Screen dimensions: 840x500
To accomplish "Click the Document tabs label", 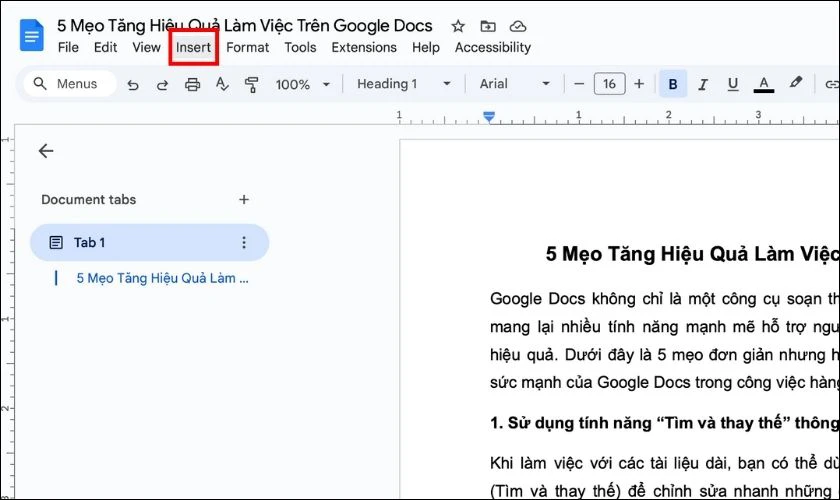I will [x=88, y=199].
